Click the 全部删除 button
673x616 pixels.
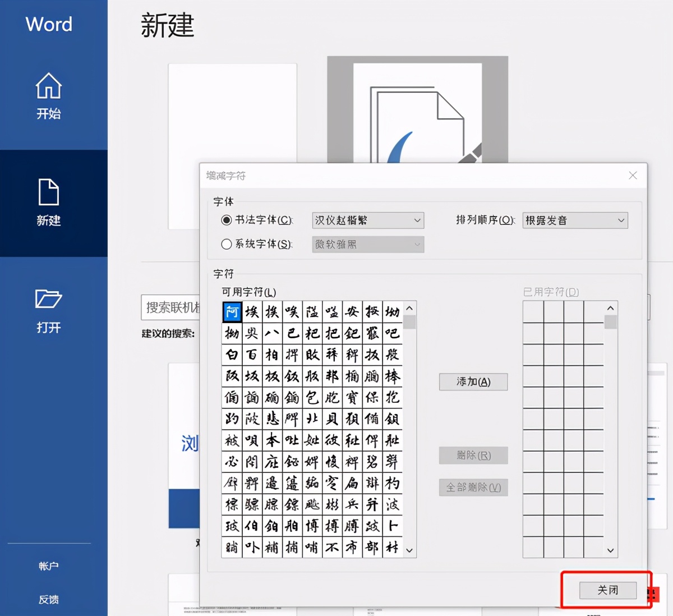(x=473, y=488)
